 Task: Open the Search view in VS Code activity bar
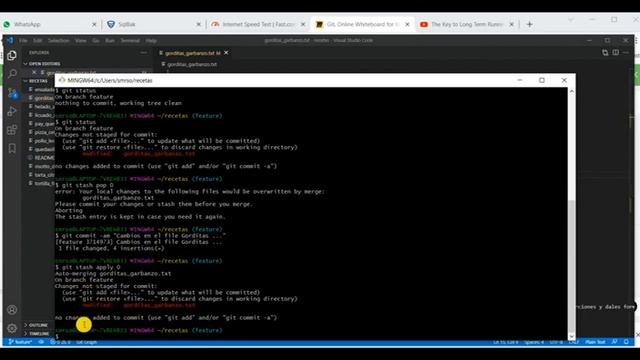12,74
